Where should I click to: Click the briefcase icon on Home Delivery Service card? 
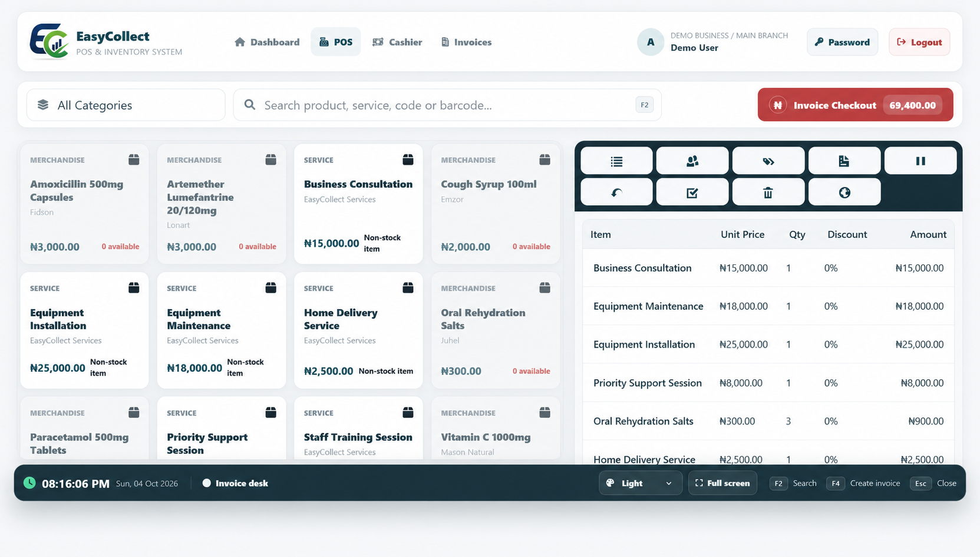click(408, 287)
